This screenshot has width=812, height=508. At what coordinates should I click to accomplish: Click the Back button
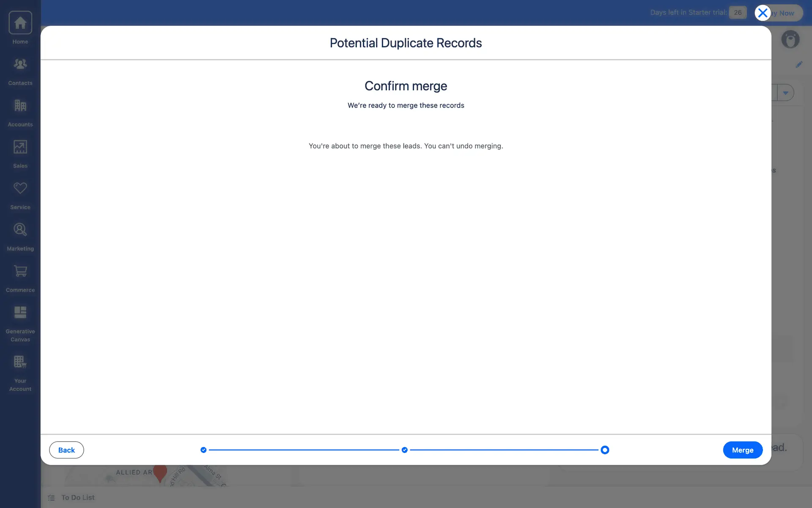pos(66,450)
